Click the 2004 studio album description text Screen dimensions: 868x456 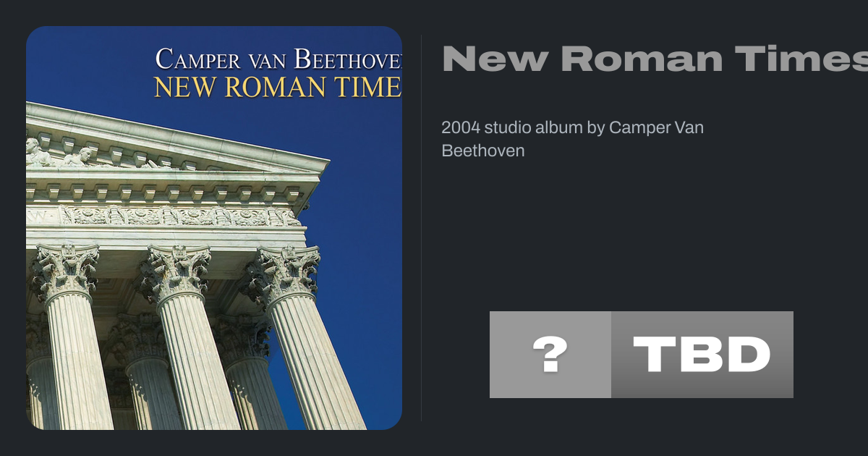click(x=572, y=139)
